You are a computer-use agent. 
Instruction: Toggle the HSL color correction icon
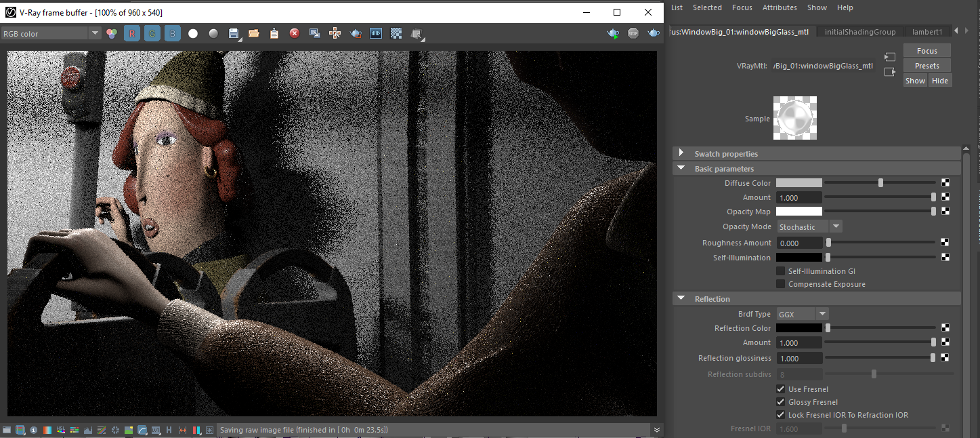(x=61, y=430)
